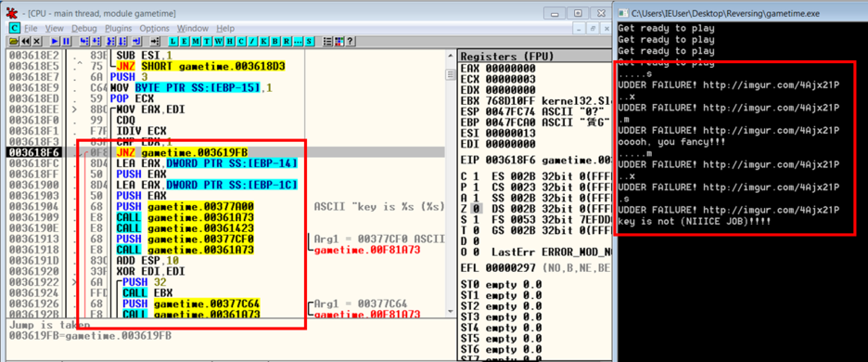
Task: Click 'key is not (NIIICE JOB)!!!!' in console
Action: click(696, 222)
